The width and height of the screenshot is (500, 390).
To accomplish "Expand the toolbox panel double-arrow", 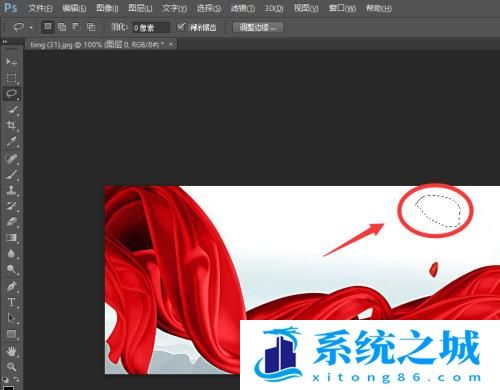I will pyautogui.click(x=5, y=42).
